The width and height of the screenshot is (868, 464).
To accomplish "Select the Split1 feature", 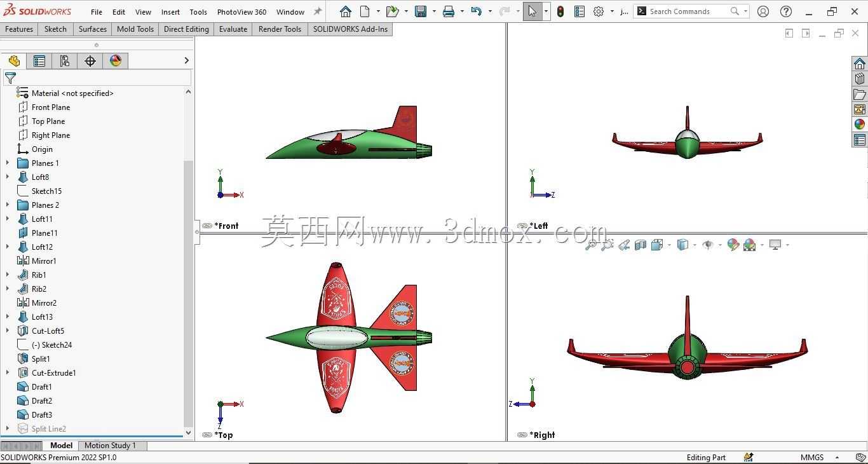I will coord(41,358).
